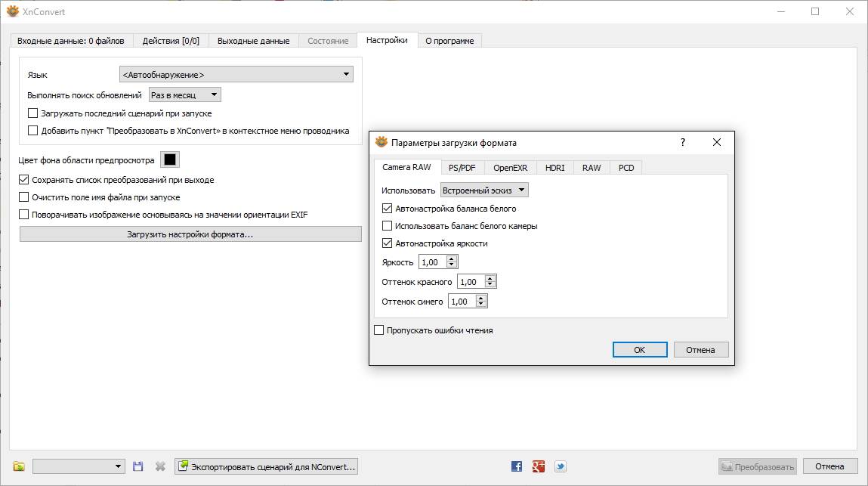Image resolution: width=868 pixels, height=486 pixels.
Task: Click Отмена button in main window
Action: point(829,466)
